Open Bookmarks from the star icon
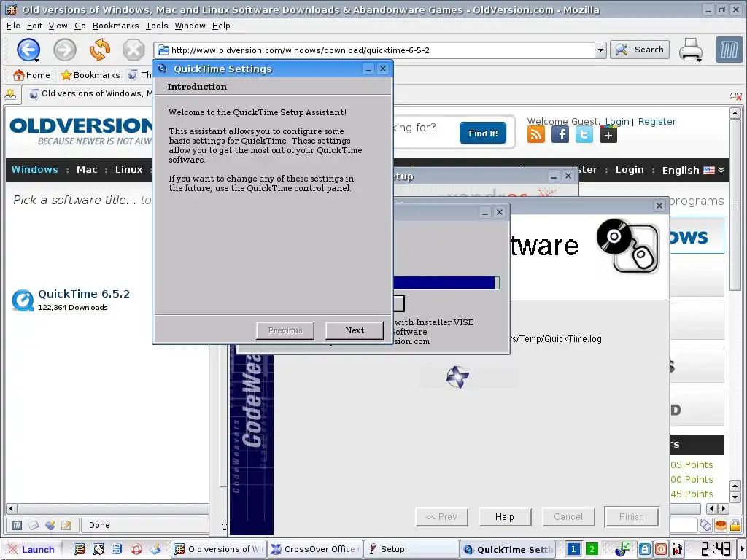Screen dimensions: 747x560 click(x=66, y=75)
